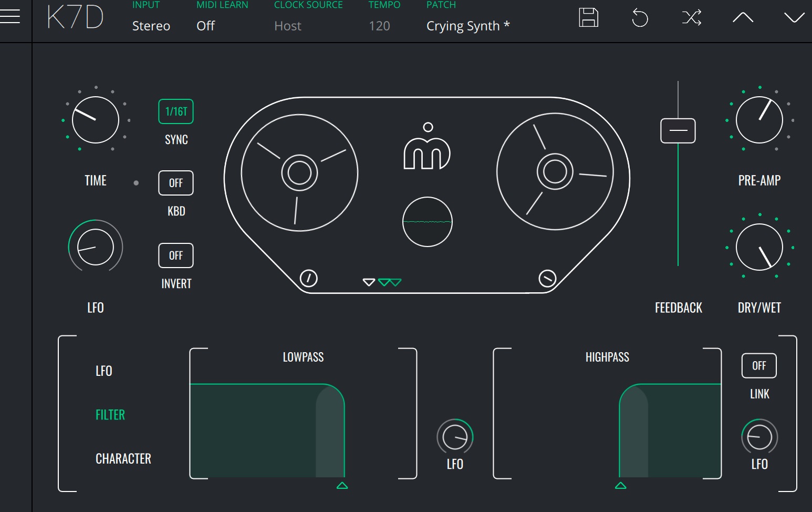Click the Tempo 120 value field
Image resolution: width=812 pixels, height=512 pixels.
pos(379,26)
